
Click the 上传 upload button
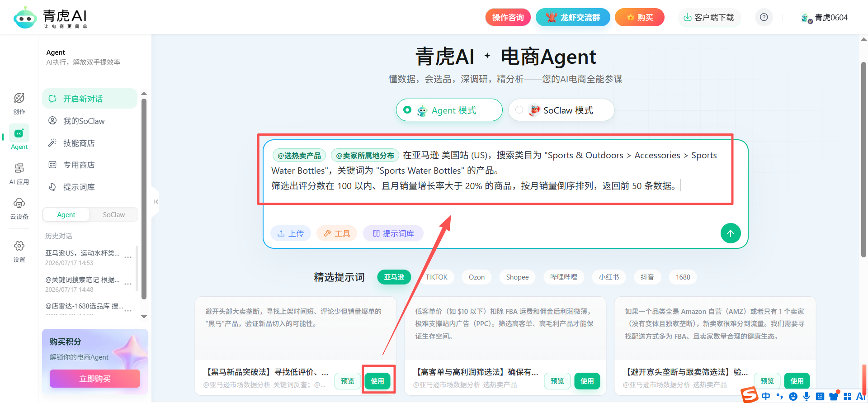(291, 233)
